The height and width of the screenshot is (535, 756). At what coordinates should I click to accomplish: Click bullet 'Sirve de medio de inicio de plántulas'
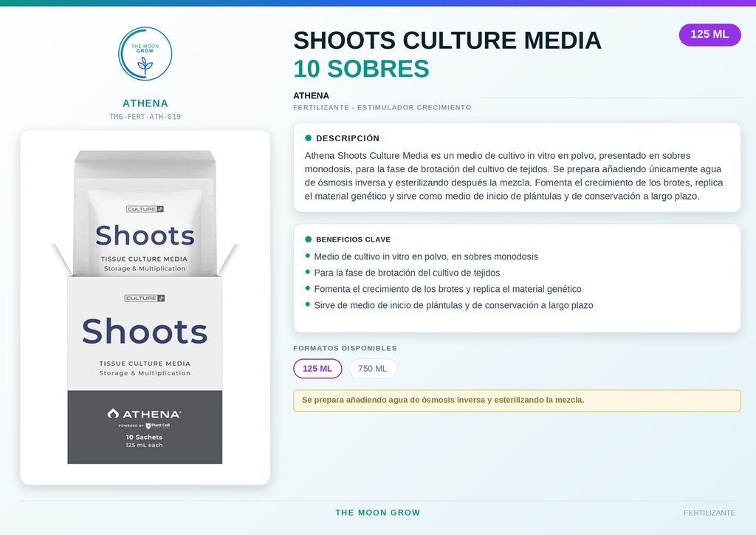[x=453, y=305]
